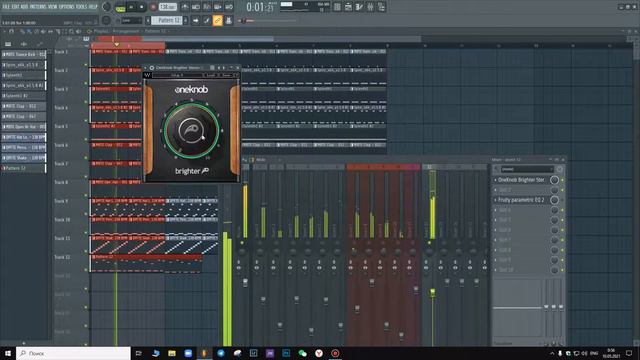640x360 pixels.
Task: Open the HELP menu
Action: click(93, 7)
